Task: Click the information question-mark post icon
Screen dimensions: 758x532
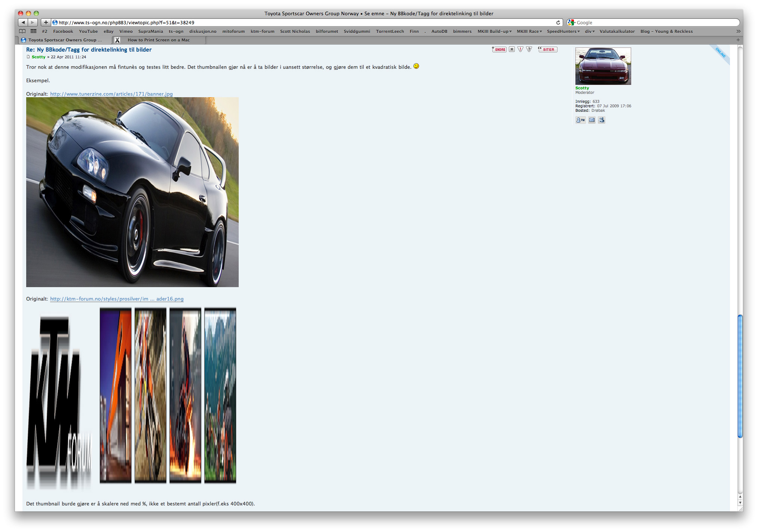Action: pyautogui.click(x=529, y=49)
